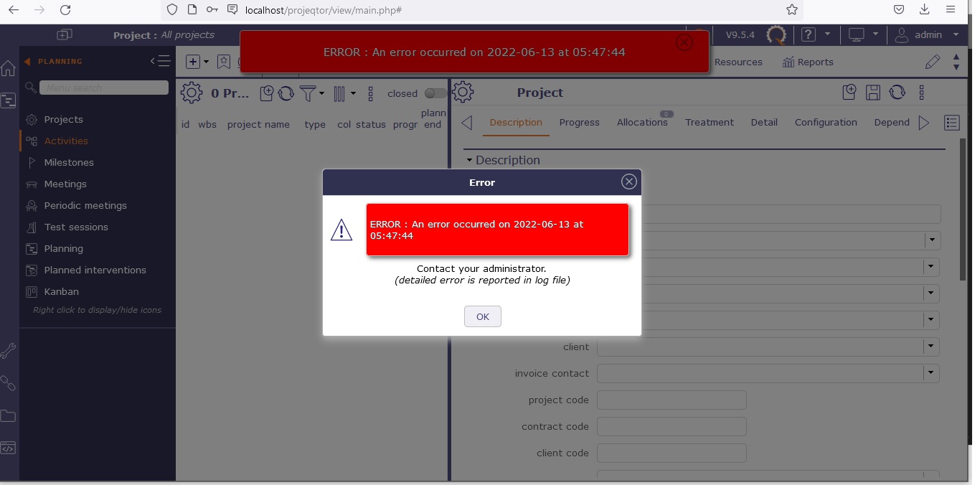Open Projects in the Planning menu
This screenshot has width=980, height=485.
63,119
